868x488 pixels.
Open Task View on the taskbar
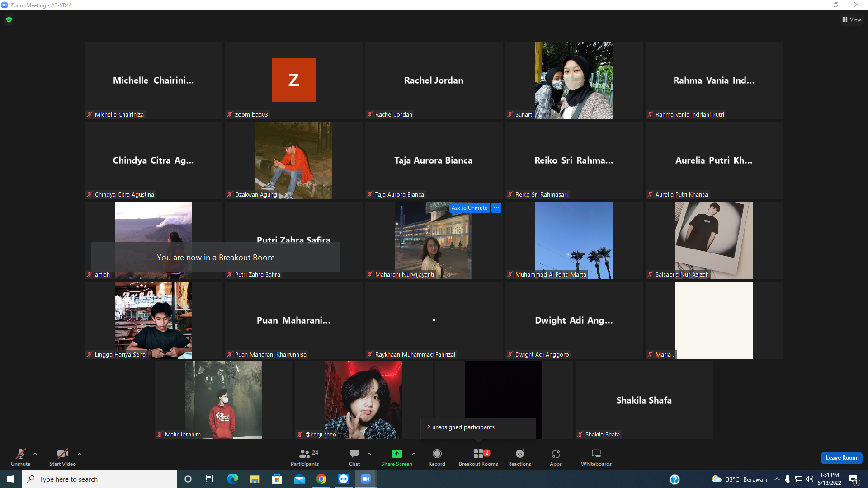point(210,479)
